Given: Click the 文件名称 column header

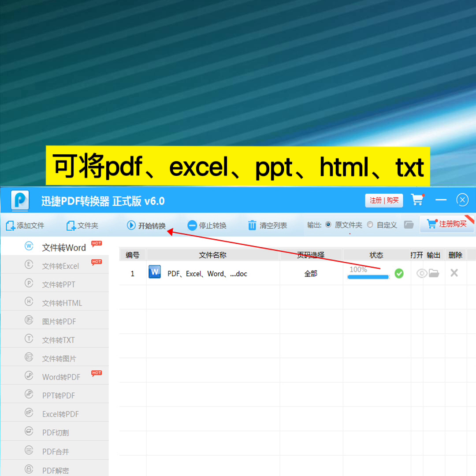Looking at the screenshot, I should pos(213,255).
